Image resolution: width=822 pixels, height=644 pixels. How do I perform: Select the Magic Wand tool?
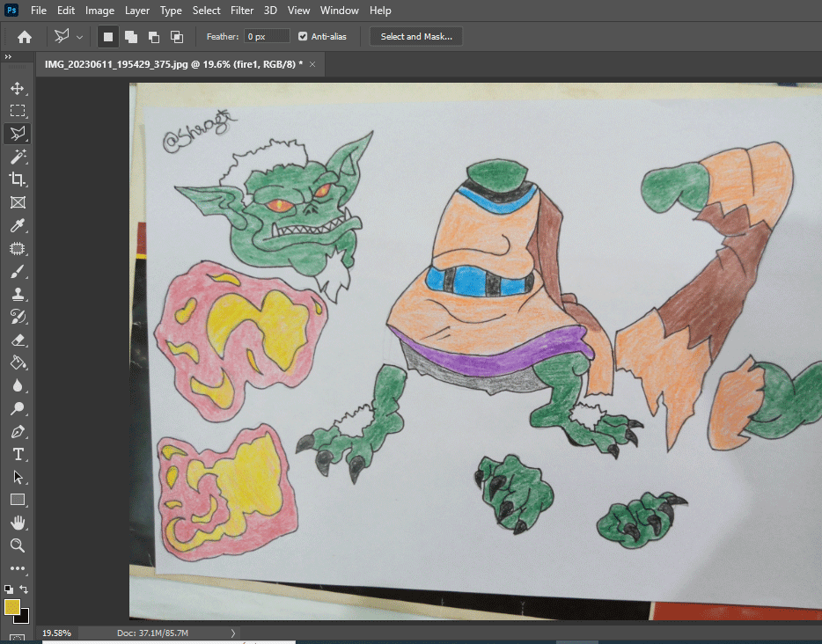tap(18, 157)
